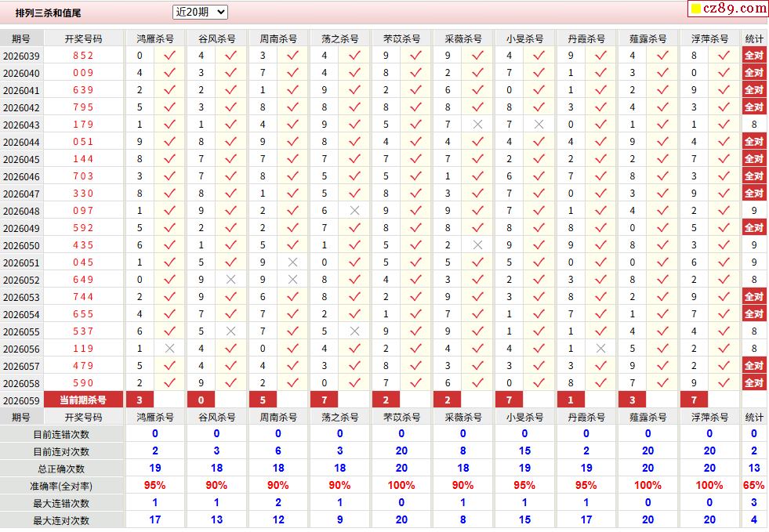
Task: Click the winning number 435 in row 2026050
Action: (83, 245)
